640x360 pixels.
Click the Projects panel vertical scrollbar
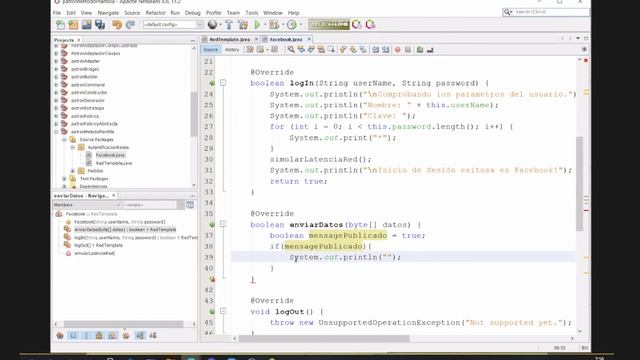tap(194, 114)
